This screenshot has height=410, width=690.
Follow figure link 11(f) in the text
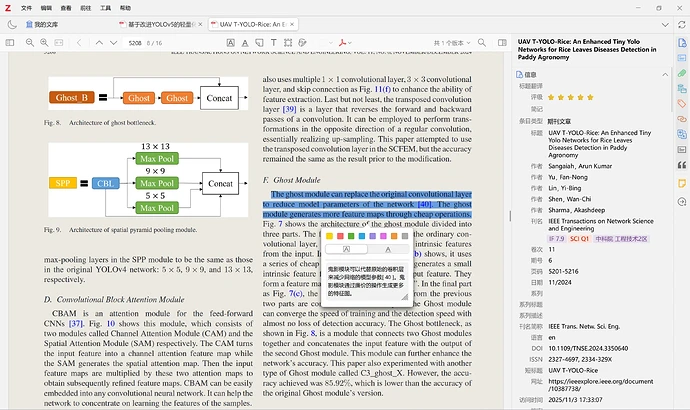tap(382, 89)
